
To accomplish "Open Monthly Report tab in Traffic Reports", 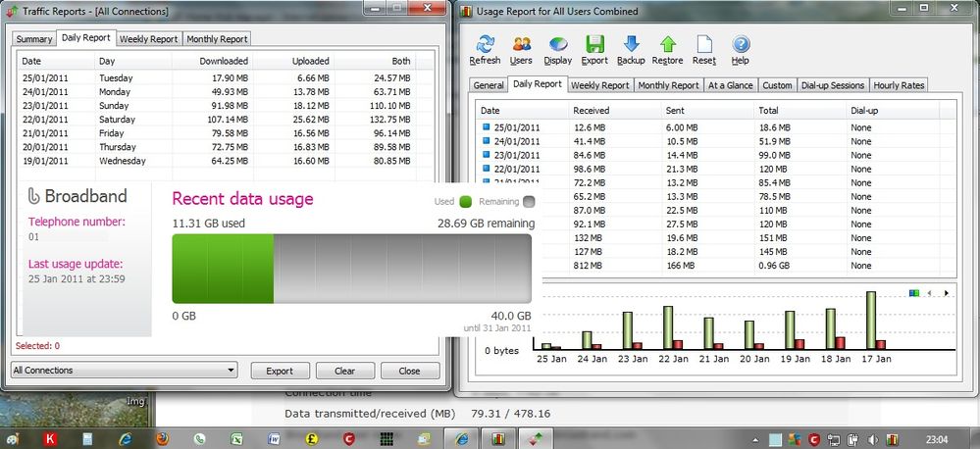I will [217, 38].
